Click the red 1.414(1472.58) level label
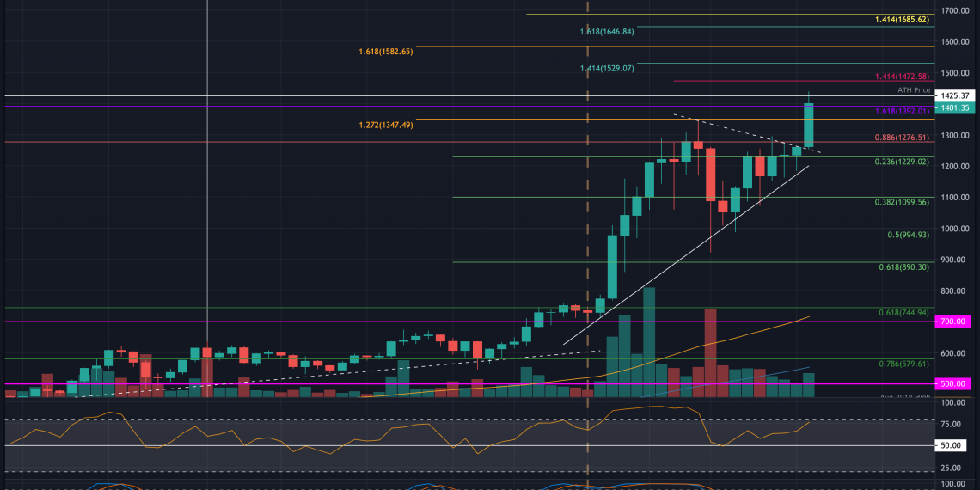Image resolution: width=980 pixels, height=490 pixels. (902, 77)
